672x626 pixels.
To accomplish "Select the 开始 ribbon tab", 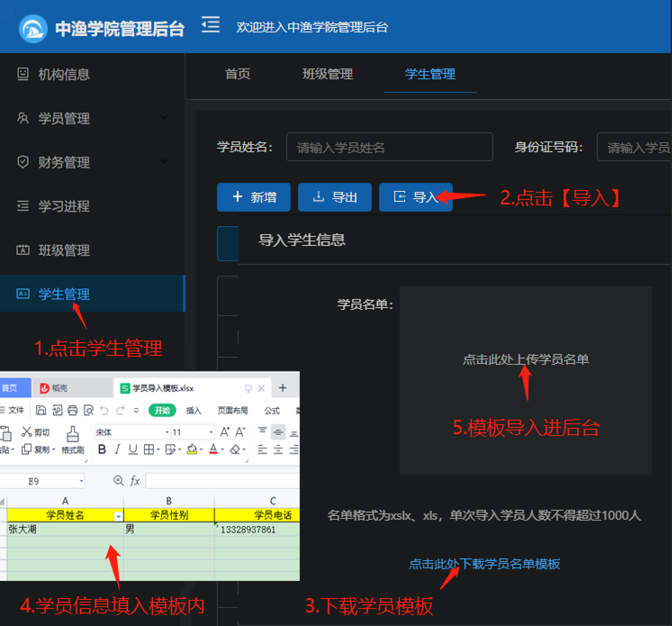I will (162, 410).
